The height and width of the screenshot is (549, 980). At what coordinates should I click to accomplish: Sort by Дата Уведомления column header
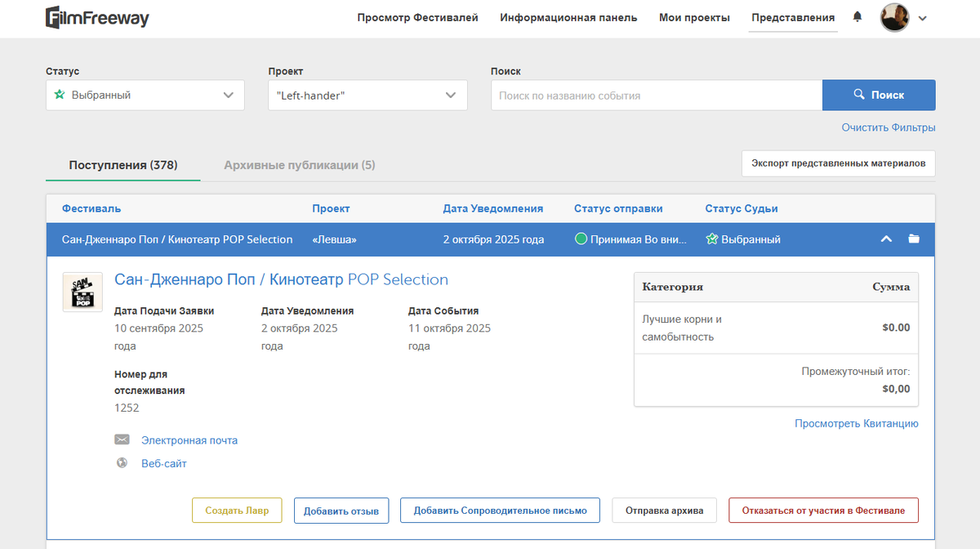tap(493, 208)
